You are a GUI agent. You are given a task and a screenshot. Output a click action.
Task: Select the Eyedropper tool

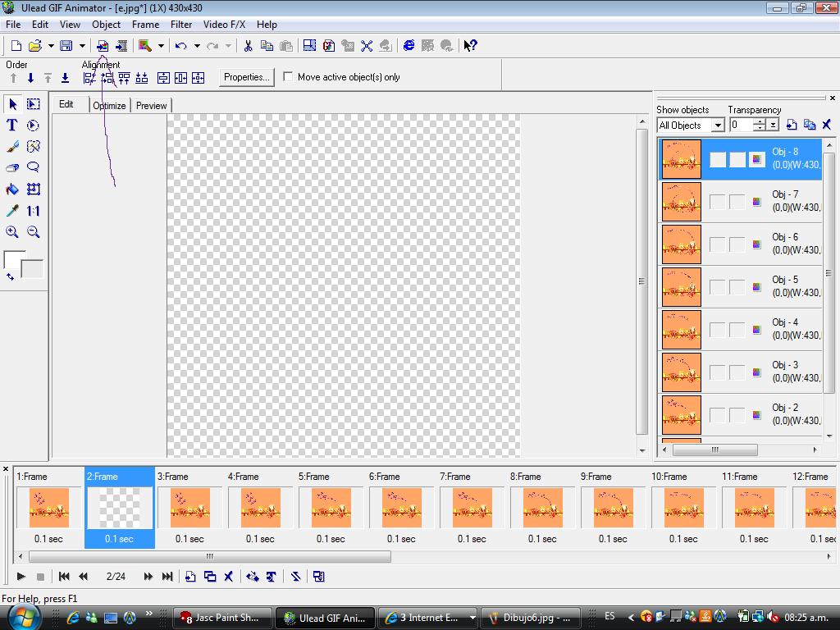pyautogui.click(x=11, y=211)
